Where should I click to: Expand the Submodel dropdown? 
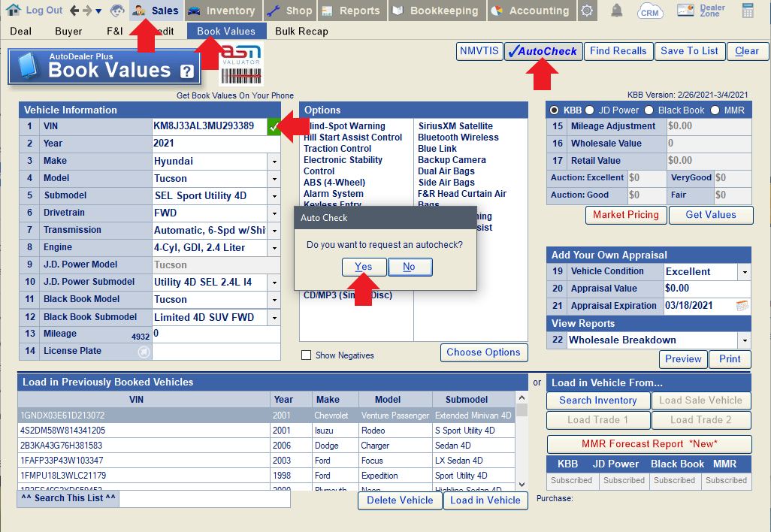point(274,195)
